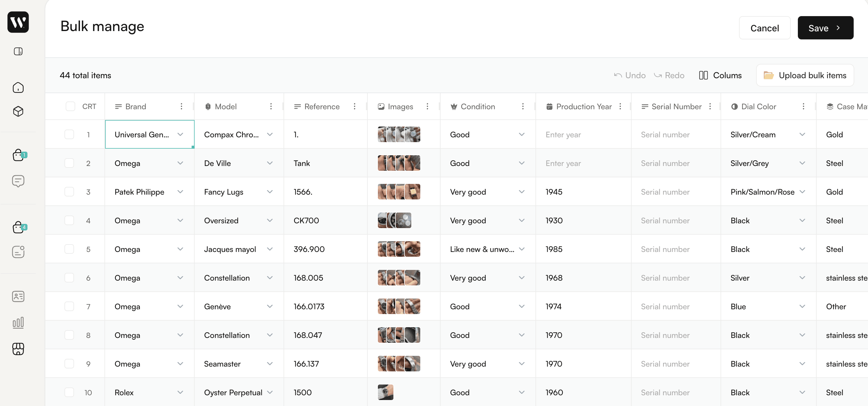The image size is (868, 406).
Task: Click the Production Year column header
Action: [583, 107]
